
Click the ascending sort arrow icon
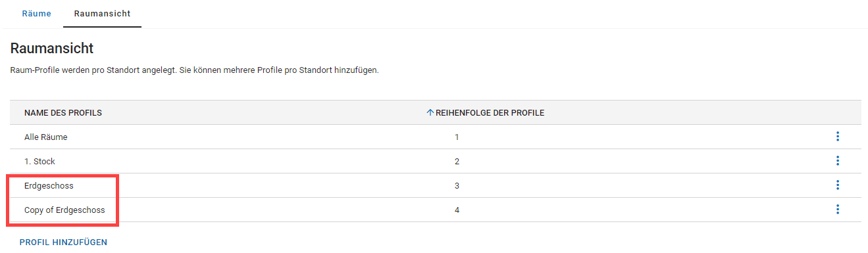tap(430, 112)
